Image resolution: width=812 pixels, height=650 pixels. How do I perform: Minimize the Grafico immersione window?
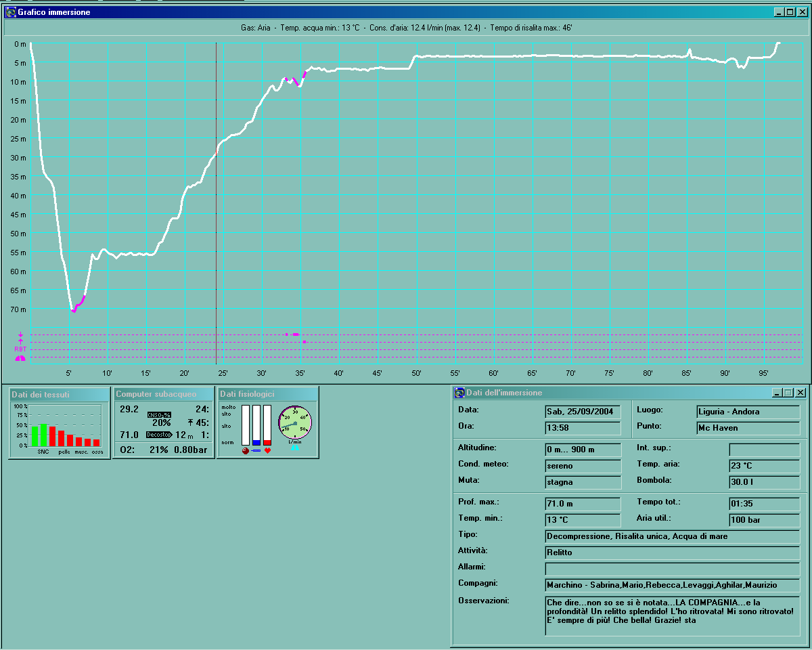[778, 12]
